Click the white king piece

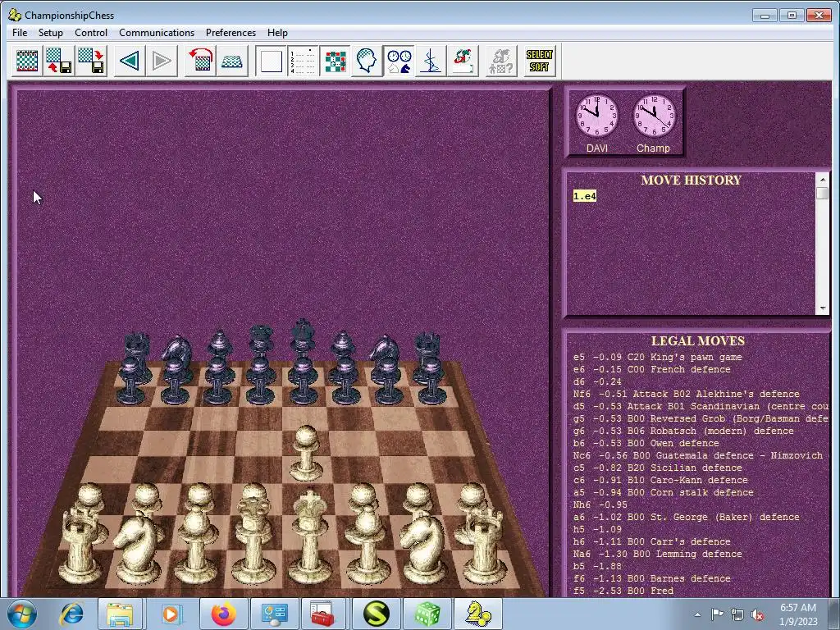[x=309, y=538]
